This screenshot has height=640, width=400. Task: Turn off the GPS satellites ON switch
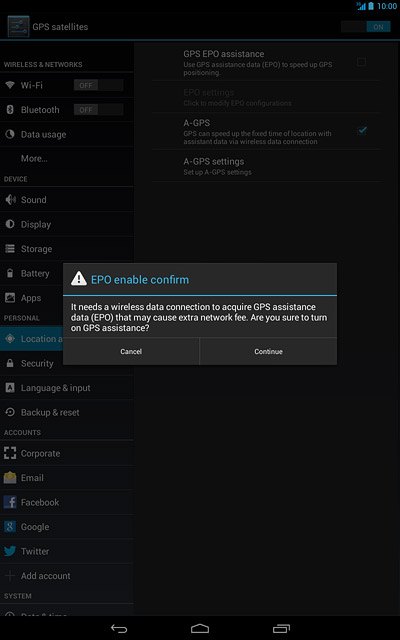click(366, 27)
